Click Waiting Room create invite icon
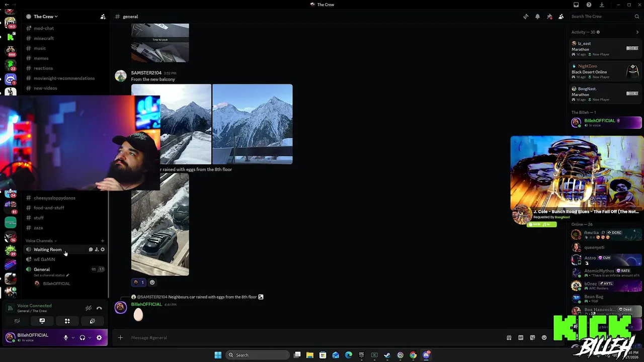The image size is (644, 362). click(97, 249)
